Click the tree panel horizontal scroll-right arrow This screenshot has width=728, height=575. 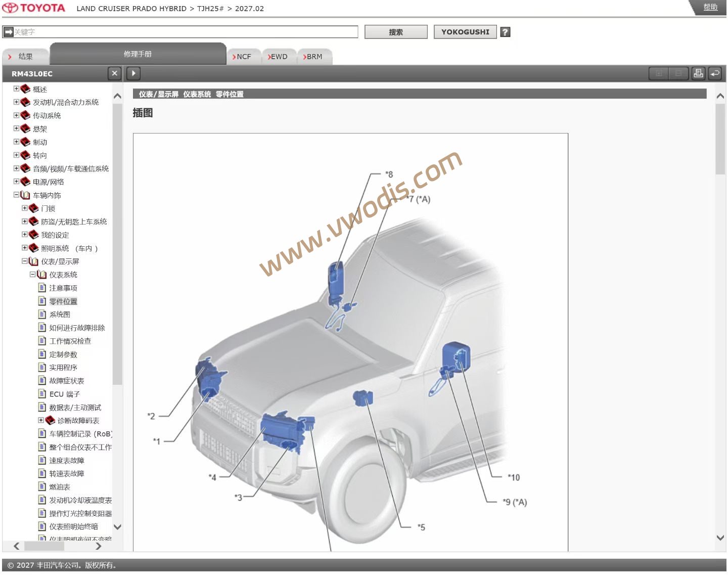point(98,546)
